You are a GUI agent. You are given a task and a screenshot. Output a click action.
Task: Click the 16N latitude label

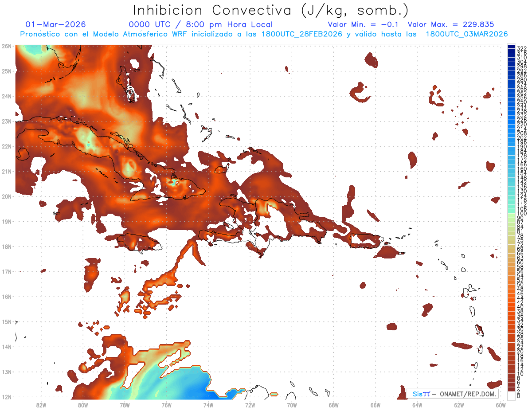[x=6, y=297]
